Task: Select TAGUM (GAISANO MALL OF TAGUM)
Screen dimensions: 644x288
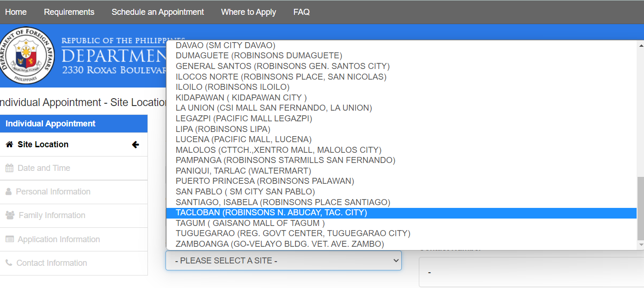Action: point(401,223)
